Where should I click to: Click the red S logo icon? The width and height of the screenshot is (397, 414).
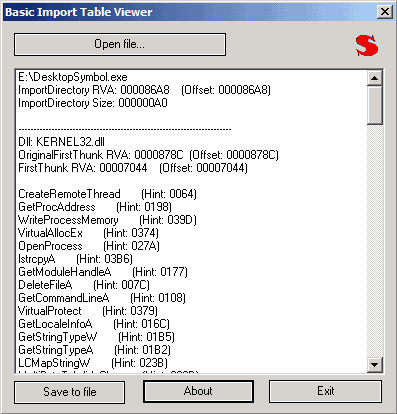367,45
